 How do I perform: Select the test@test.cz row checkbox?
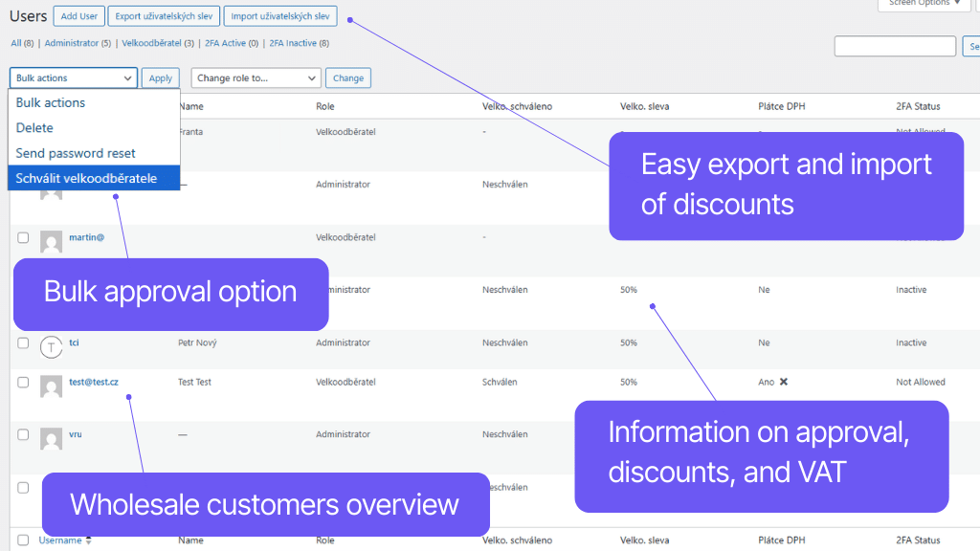[23, 383]
